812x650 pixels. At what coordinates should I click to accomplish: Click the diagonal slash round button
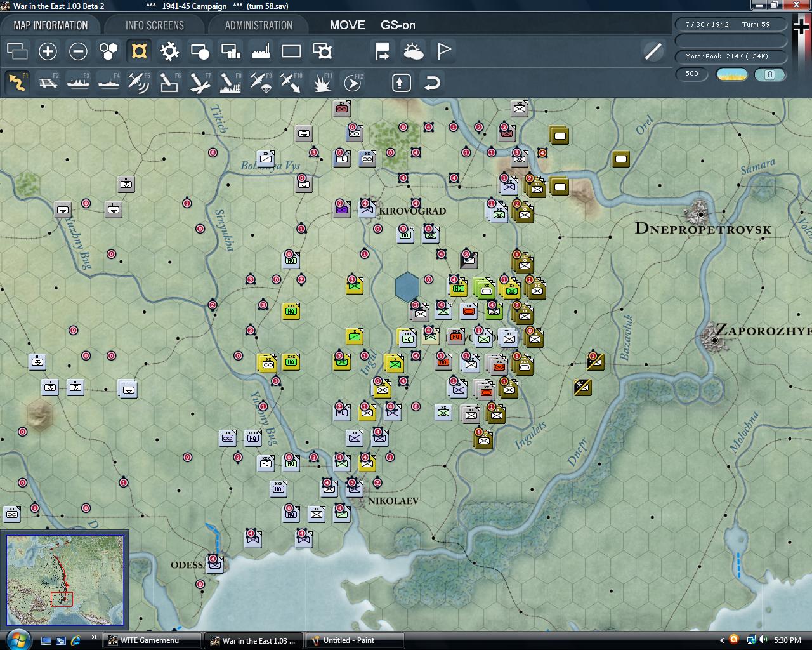tap(653, 51)
